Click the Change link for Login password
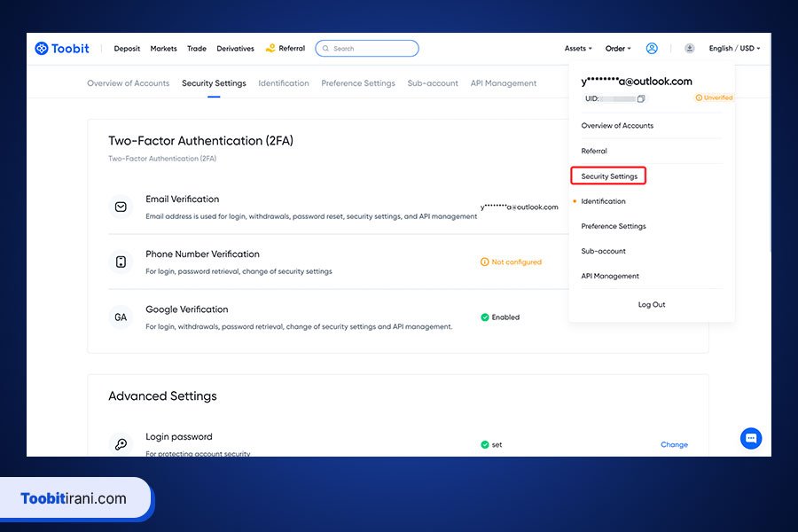 674,444
